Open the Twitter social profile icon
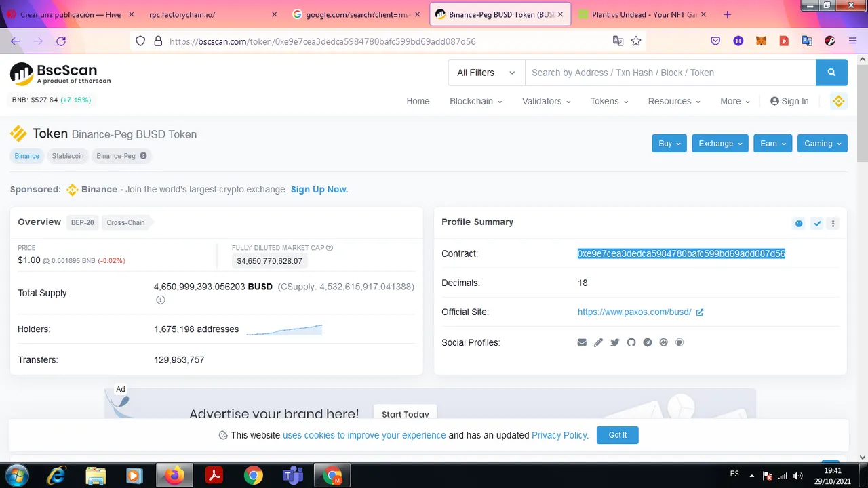The height and width of the screenshot is (488, 868). tap(614, 342)
